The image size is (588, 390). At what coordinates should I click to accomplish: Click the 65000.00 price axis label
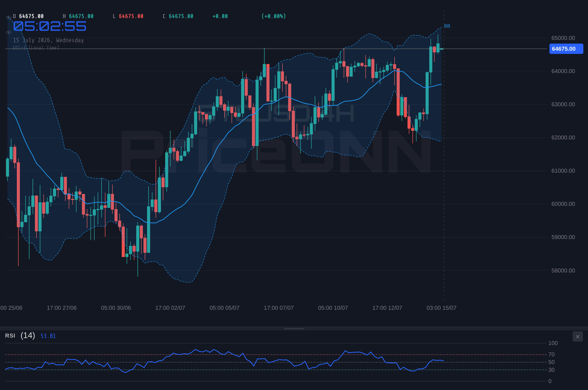click(563, 38)
